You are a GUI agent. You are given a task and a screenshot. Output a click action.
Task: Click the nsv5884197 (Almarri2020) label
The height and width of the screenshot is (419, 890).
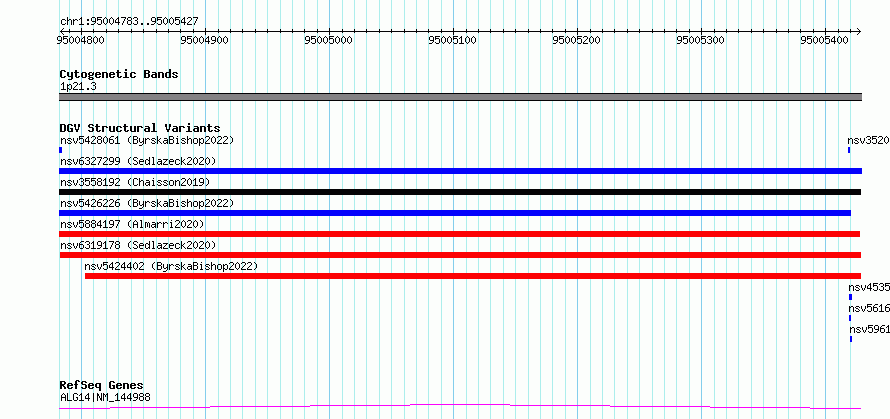pyautogui.click(x=132, y=224)
